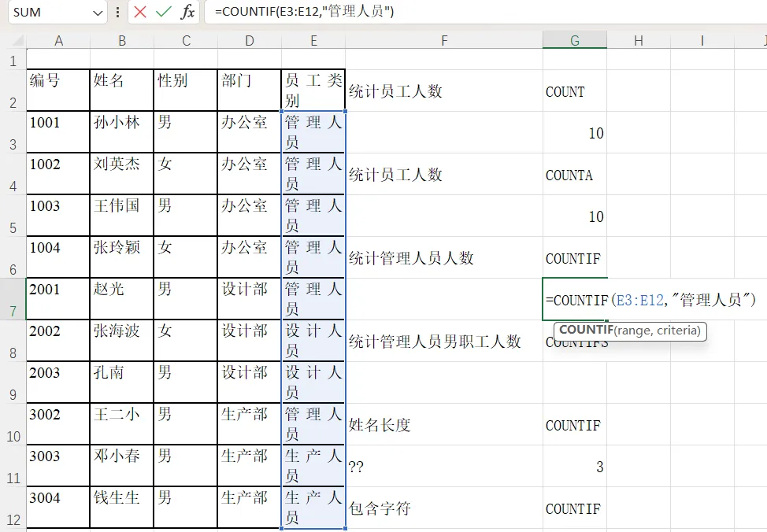Click name cell 邓小春

pyautogui.click(x=122, y=466)
